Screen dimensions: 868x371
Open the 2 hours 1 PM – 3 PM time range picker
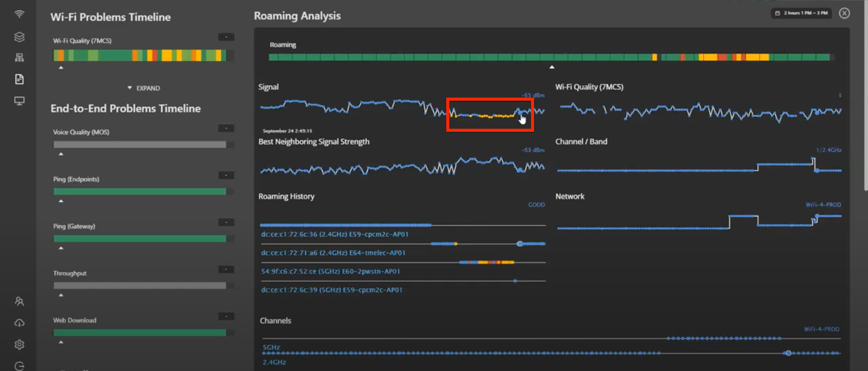point(801,13)
